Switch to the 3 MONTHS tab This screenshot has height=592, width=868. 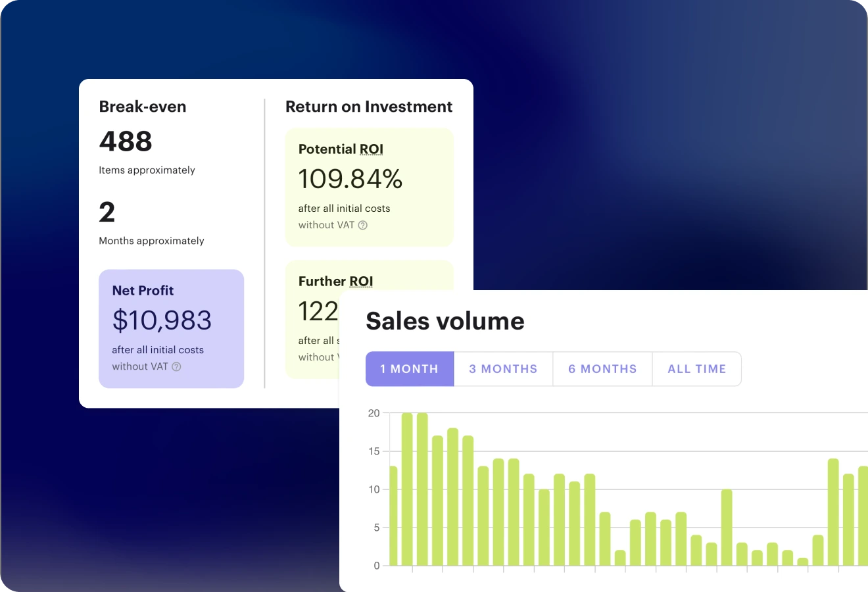[503, 369]
